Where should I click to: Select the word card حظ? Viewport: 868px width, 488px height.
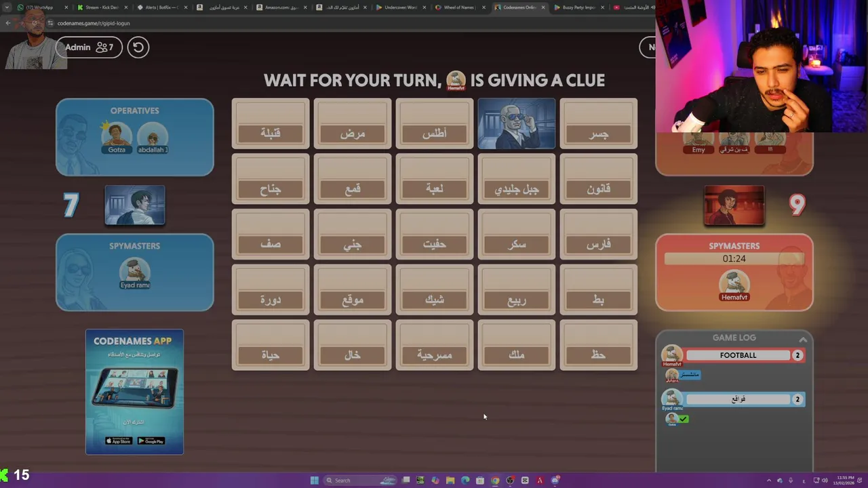(x=599, y=346)
